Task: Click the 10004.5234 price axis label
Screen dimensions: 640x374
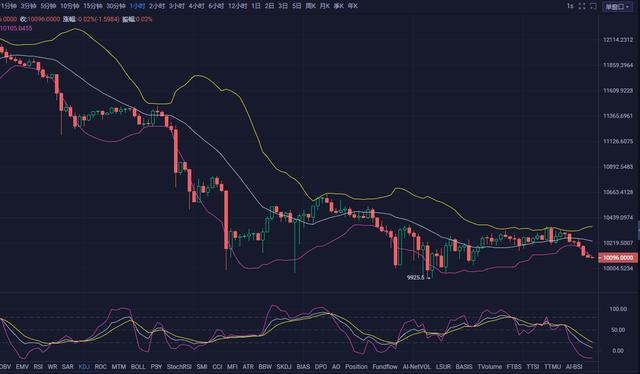Action: 618,268
